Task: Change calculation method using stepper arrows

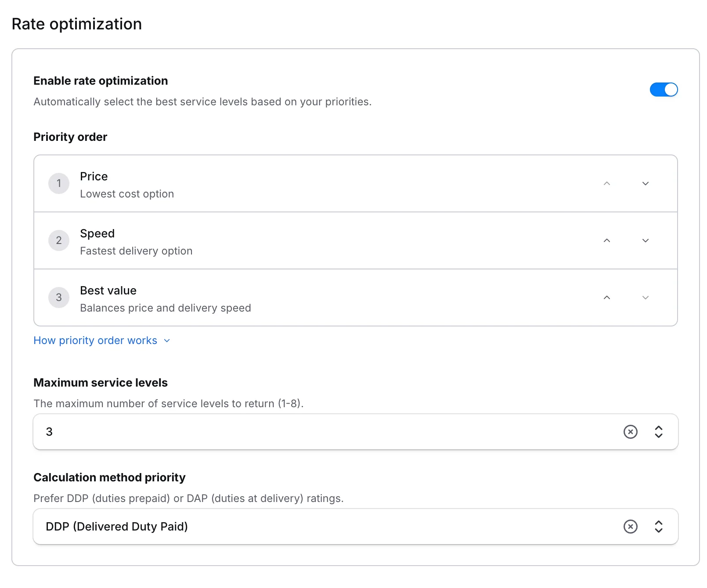Action: [659, 527]
